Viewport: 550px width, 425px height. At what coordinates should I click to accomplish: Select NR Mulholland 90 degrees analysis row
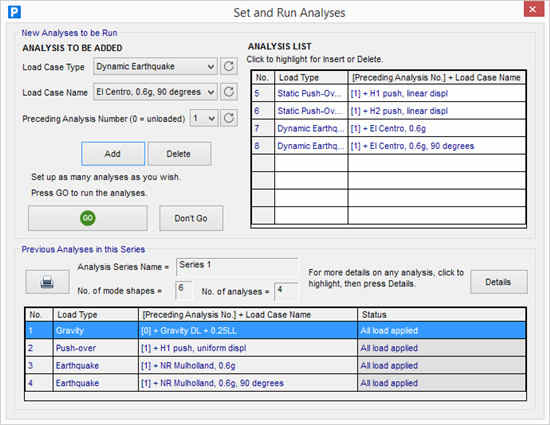pos(275,383)
